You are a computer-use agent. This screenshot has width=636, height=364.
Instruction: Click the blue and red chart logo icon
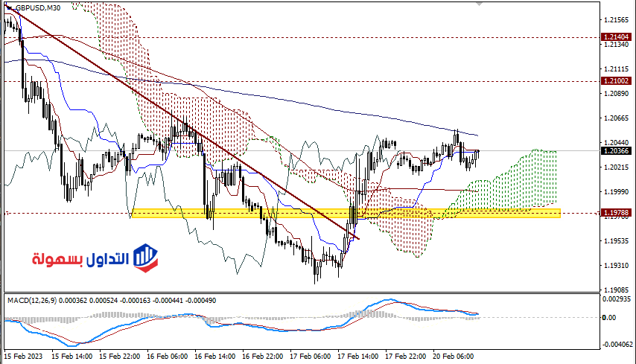pyautogui.click(x=145, y=258)
